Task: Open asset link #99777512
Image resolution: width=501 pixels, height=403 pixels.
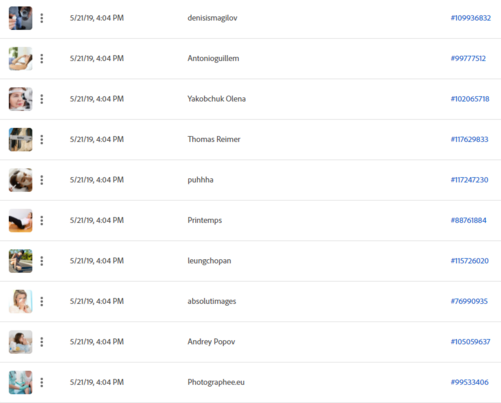Action: (x=468, y=59)
